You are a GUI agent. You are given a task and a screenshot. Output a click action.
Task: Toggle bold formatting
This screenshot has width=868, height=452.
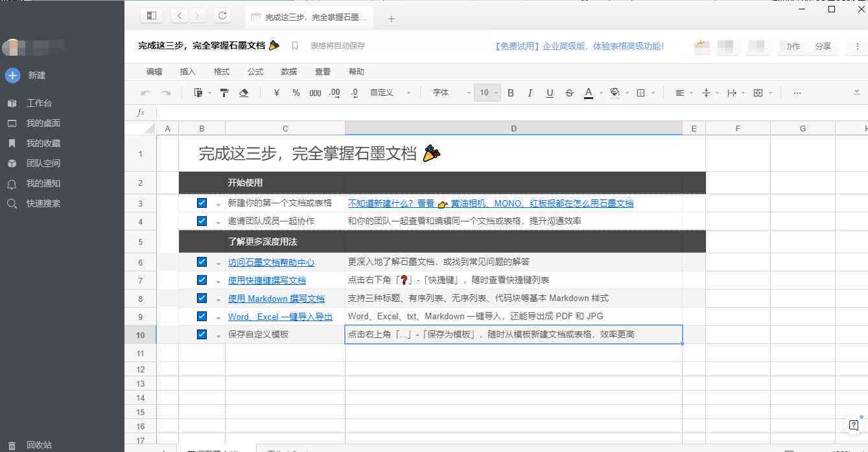pos(511,93)
